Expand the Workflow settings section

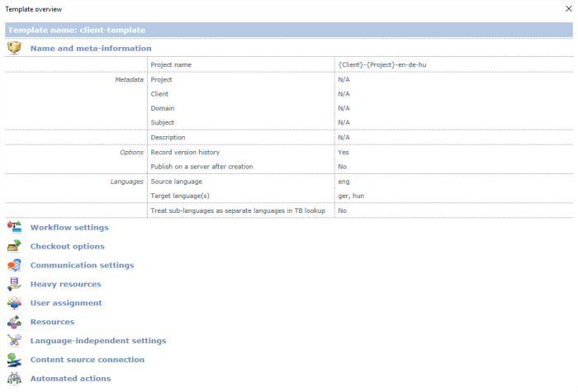pos(69,227)
